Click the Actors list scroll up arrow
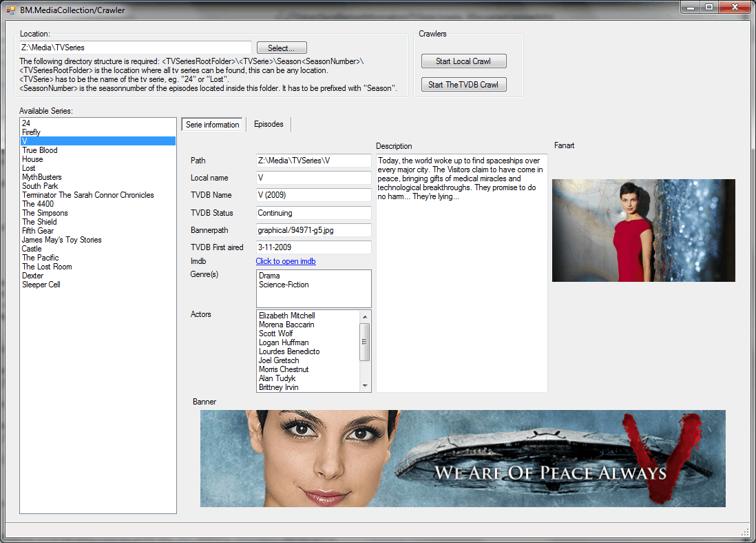Image resolution: width=756 pixels, height=543 pixels. tap(365, 316)
